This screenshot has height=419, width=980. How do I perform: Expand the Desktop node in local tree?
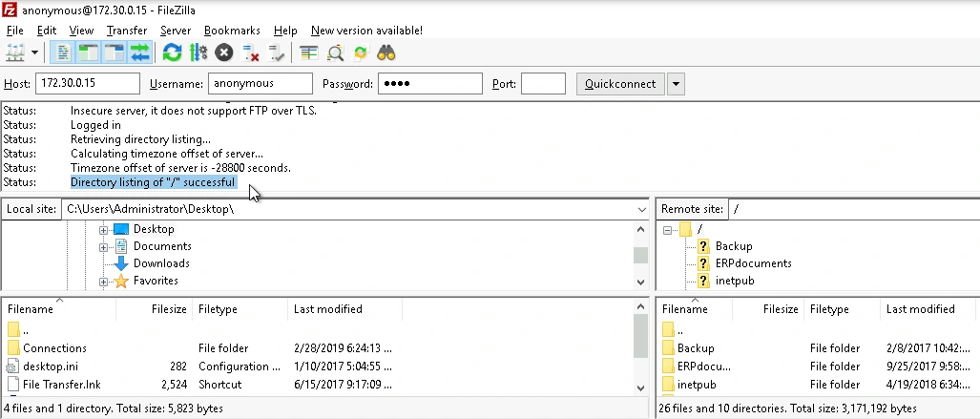tap(103, 229)
